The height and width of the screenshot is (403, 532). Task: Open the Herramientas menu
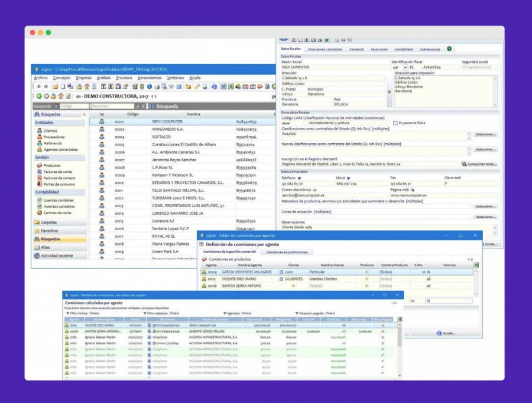click(x=150, y=78)
